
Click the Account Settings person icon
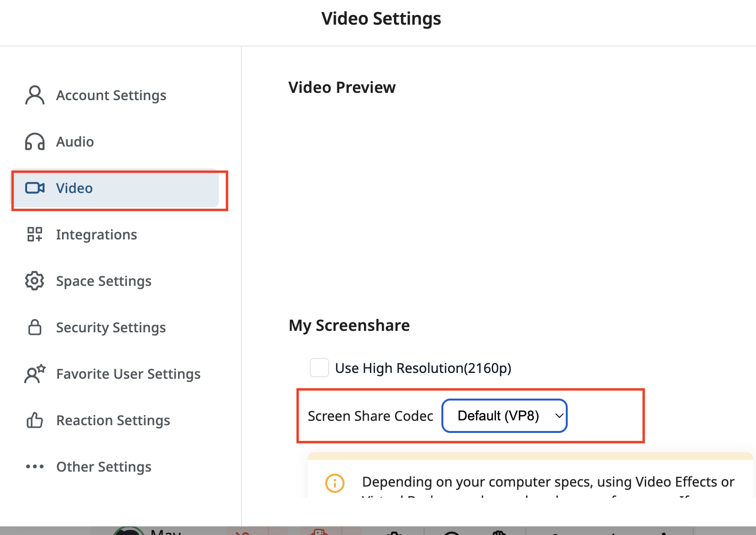coord(34,95)
